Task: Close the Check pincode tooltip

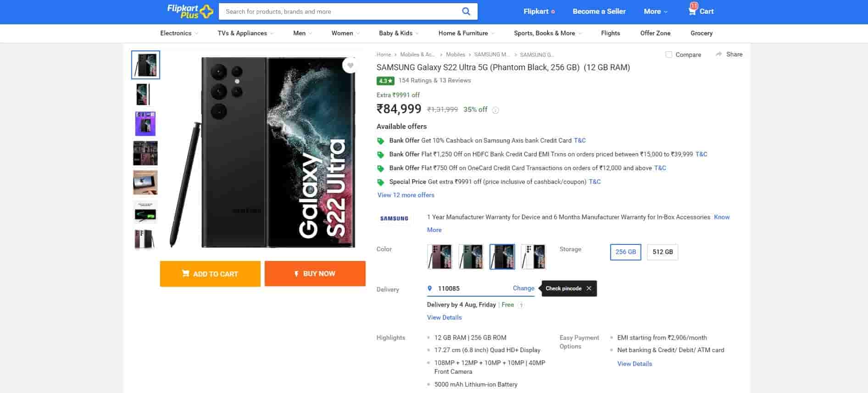Action: (589, 288)
